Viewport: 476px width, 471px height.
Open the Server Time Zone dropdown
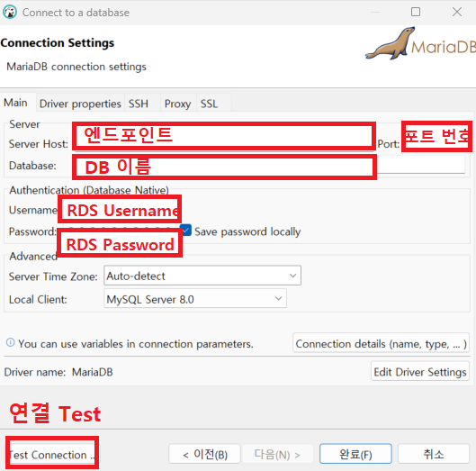[202, 276]
